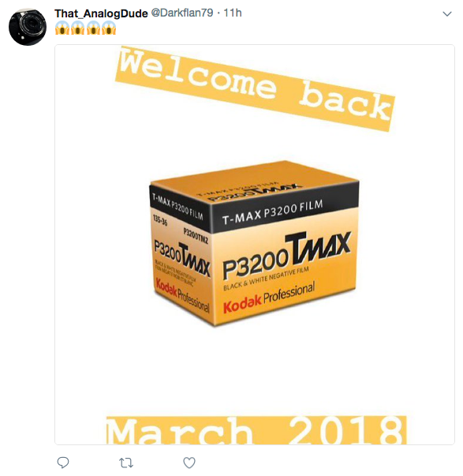The image size is (463, 476).
Task: Open the That_AnalogDude display name link
Action: coord(101,13)
